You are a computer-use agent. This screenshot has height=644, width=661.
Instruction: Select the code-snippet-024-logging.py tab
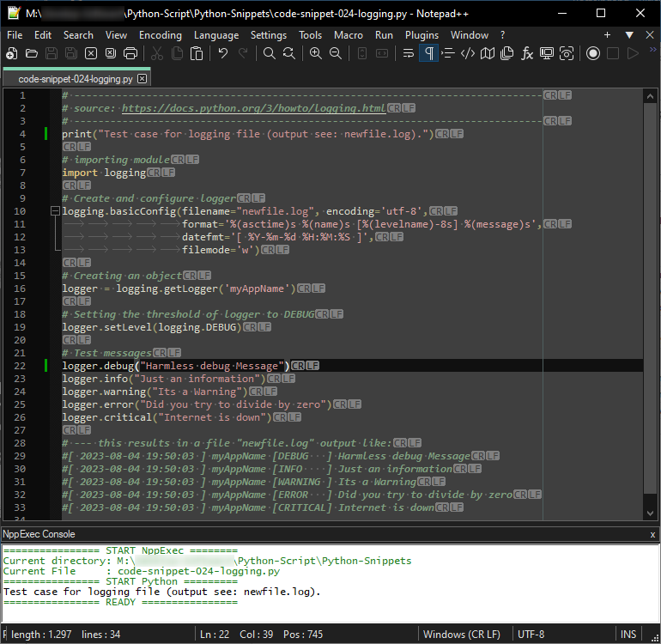(x=76, y=79)
